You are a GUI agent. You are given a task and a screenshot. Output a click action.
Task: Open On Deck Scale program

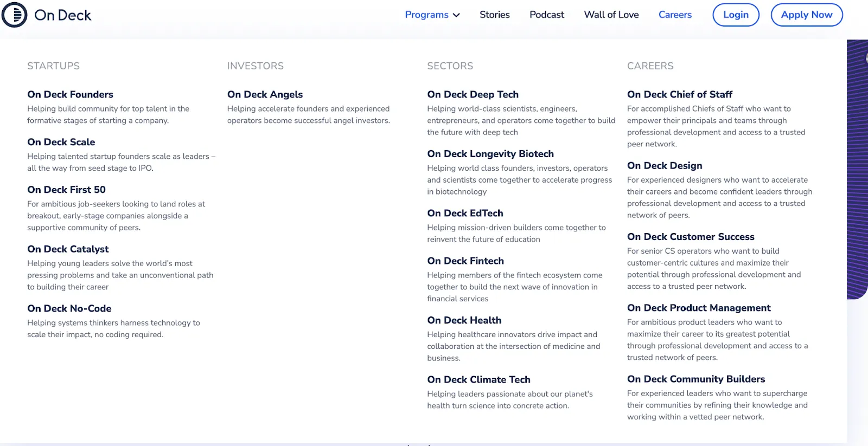point(61,142)
